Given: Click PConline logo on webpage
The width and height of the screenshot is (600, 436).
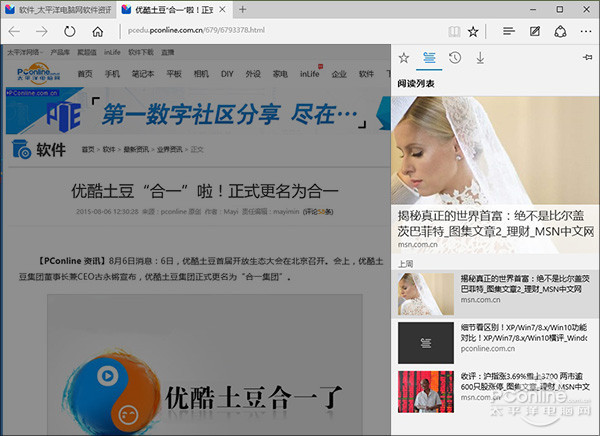Looking at the screenshot, I should tap(38, 72).
